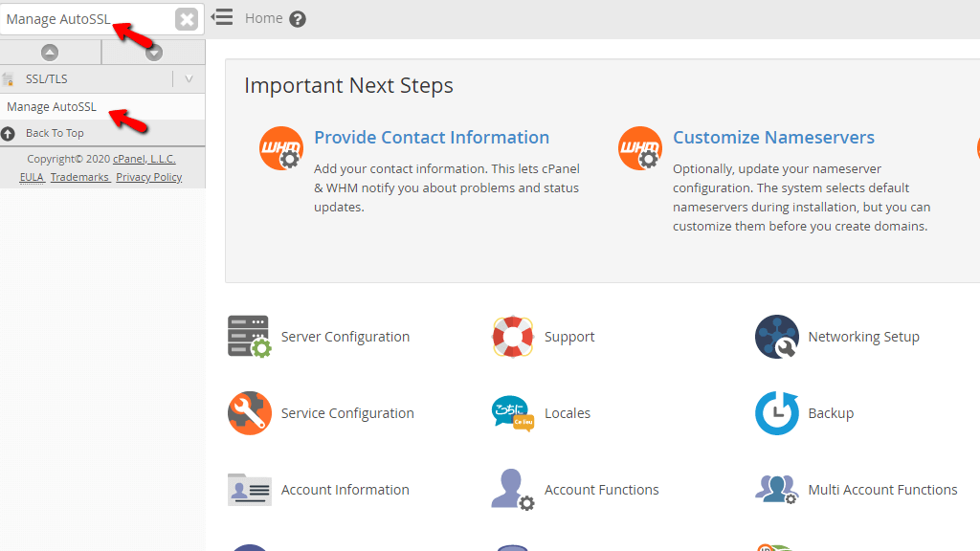Open the Locales section icon

(513, 413)
